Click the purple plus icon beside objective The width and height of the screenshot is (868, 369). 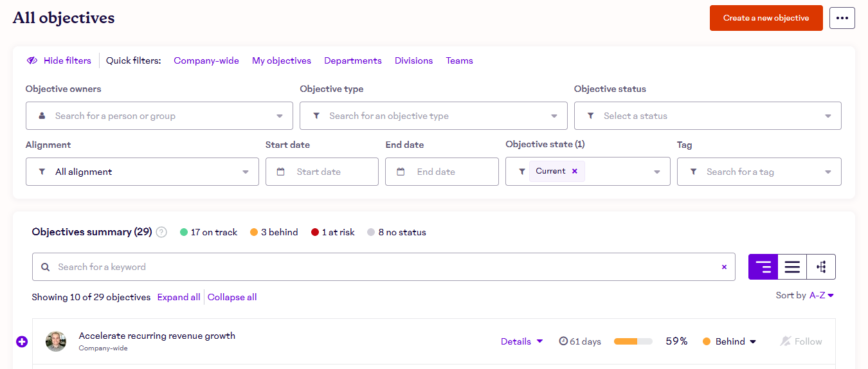(22, 341)
